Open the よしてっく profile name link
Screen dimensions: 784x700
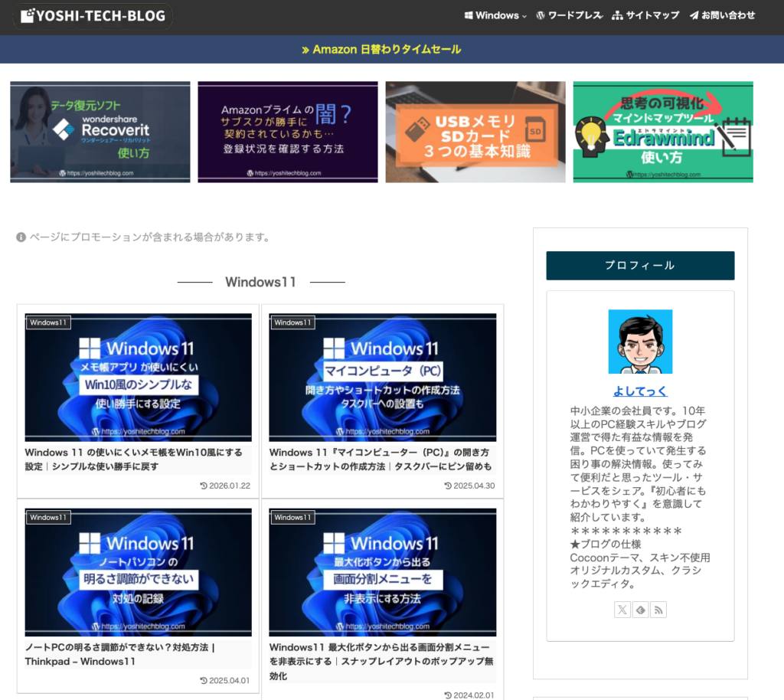(640, 391)
